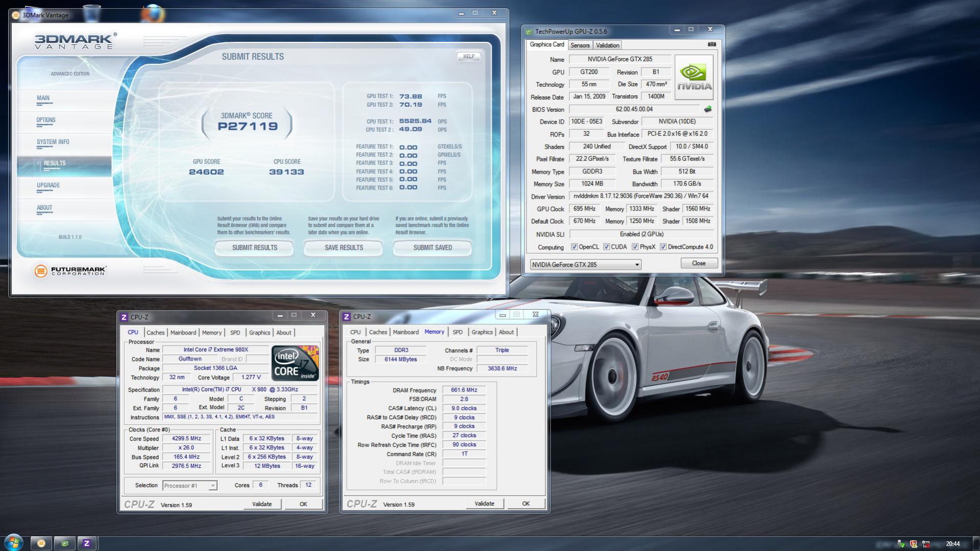The image size is (980, 551).
Task: Toggle the DirectCompute 4.0 checkbox
Action: coord(663,247)
